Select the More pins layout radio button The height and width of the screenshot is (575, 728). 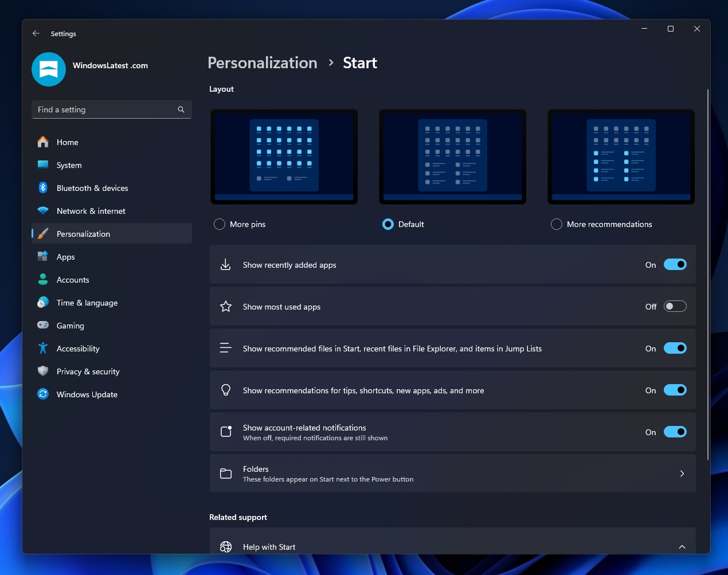point(220,224)
